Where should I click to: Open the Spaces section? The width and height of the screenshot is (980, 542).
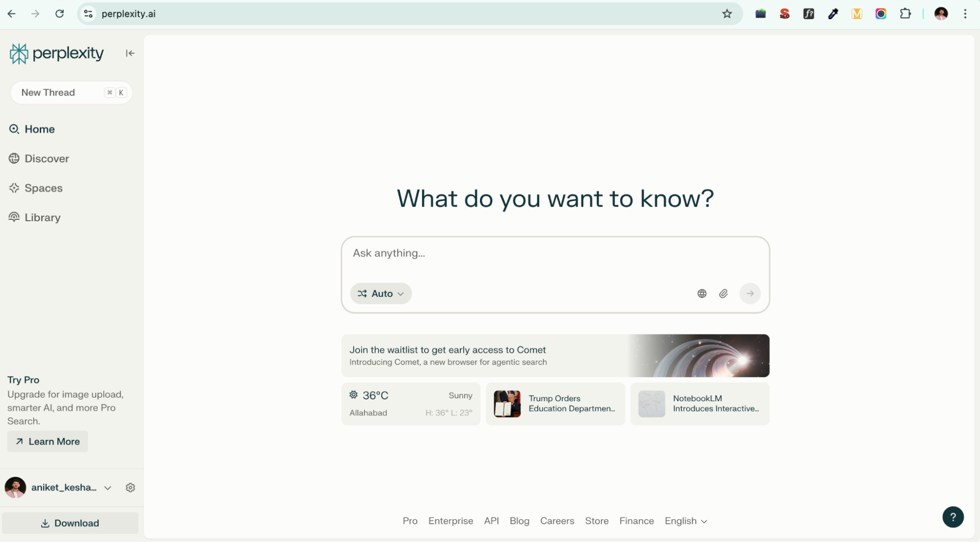click(43, 188)
